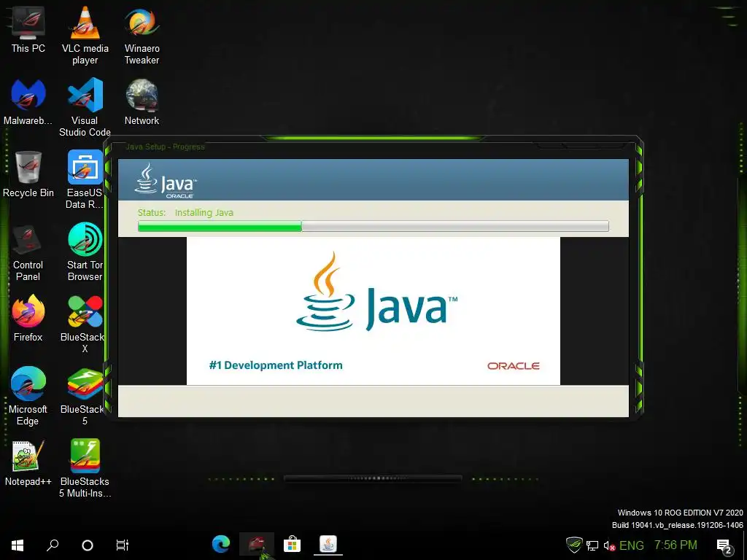Click the "Installing Java" status text
Screen dimensions: 747x560
click(x=204, y=212)
